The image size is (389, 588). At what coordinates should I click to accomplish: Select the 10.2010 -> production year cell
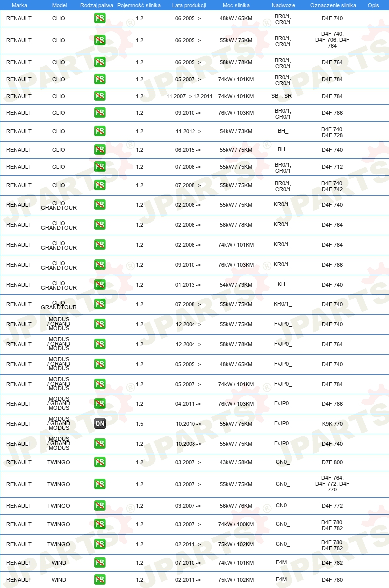(x=189, y=424)
